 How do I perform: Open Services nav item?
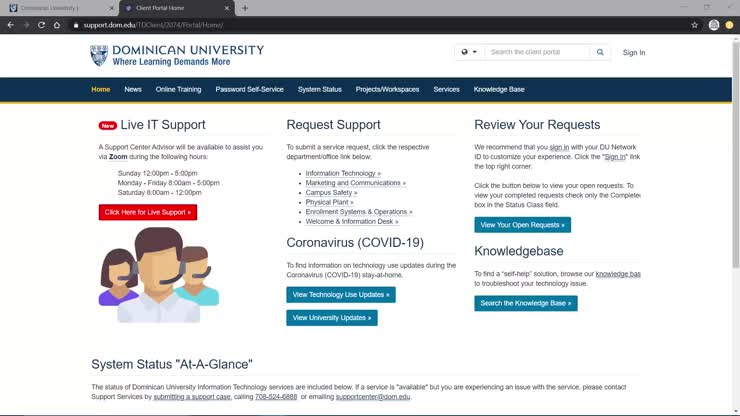446,89
